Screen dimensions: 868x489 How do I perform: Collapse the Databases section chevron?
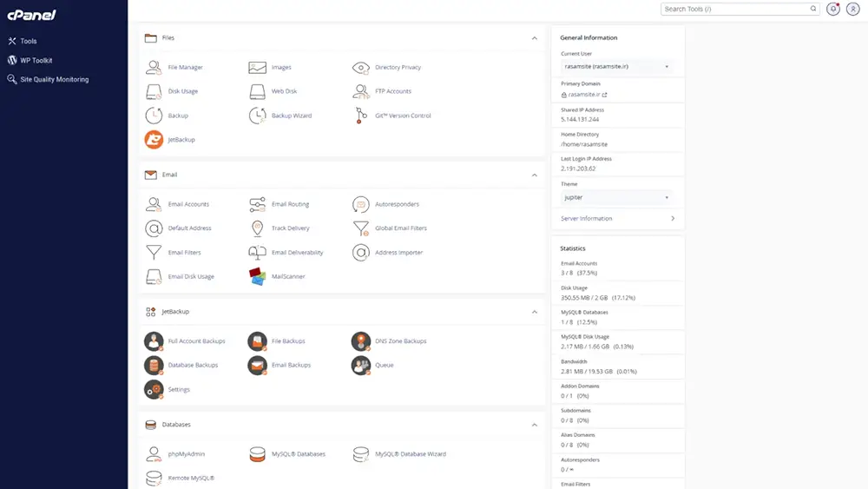click(x=534, y=425)
